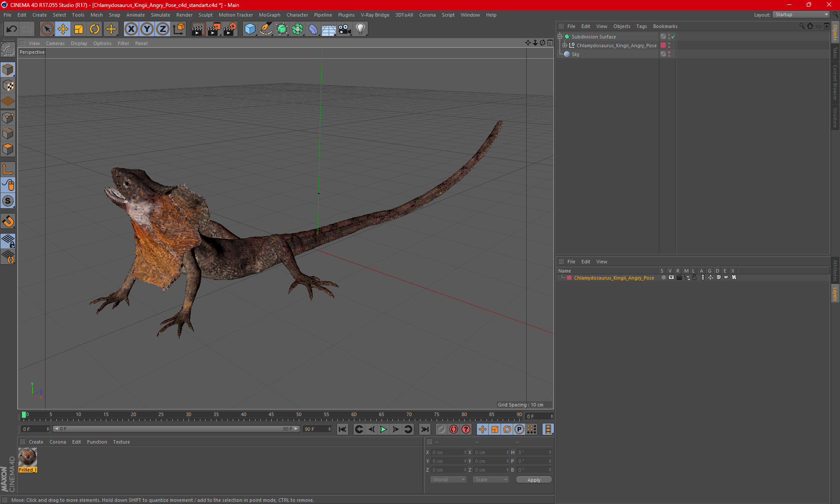The image size is (840, 504).
Task: Add a Subdivision Surface generator
Action: pos(282,29)
